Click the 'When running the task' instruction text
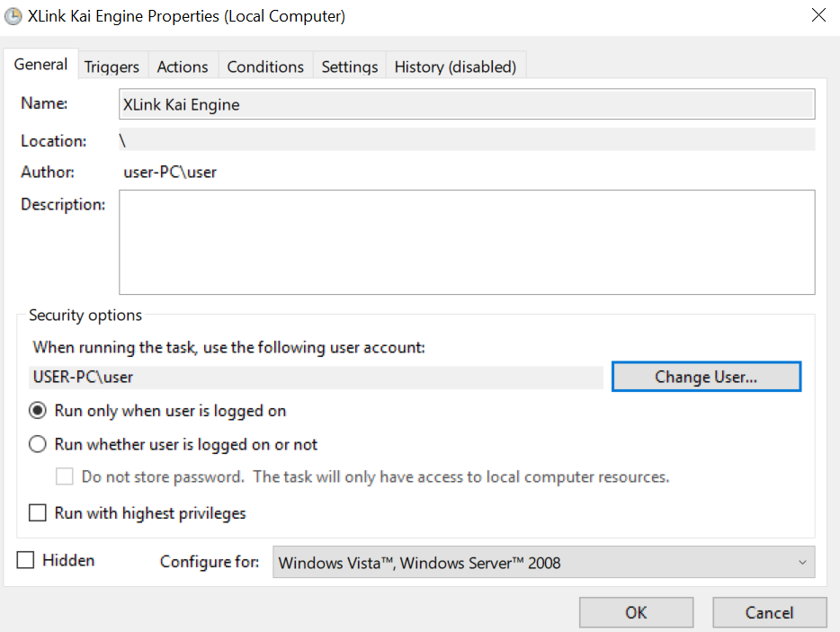Viewport: 840px width, 632px height. tap(228, 347)
